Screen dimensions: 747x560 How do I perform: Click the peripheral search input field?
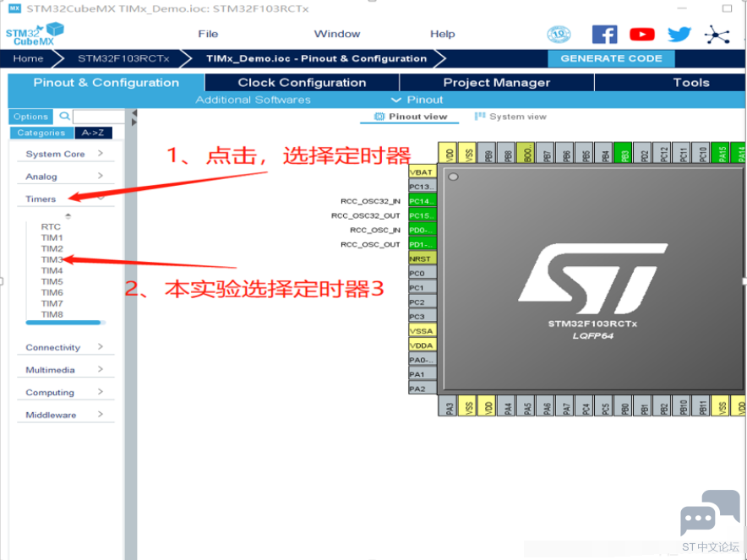pyautogui.click(x=99, y=117)
